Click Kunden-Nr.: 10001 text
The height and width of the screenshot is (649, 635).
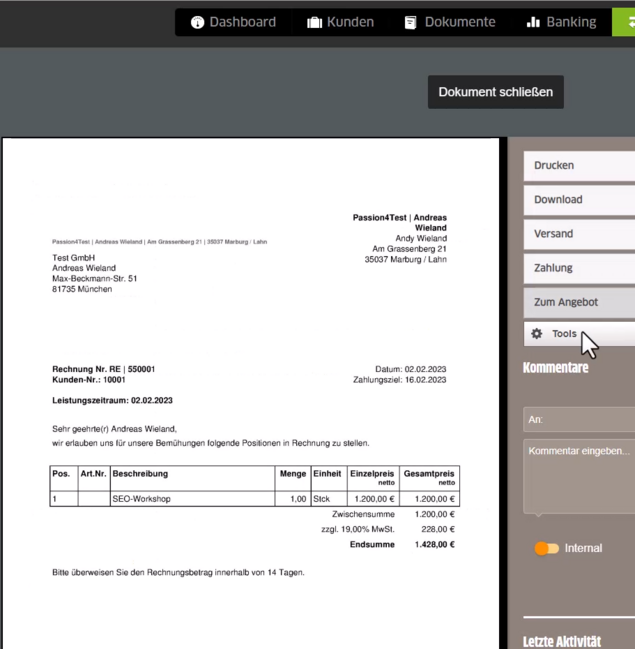[89, 380]
